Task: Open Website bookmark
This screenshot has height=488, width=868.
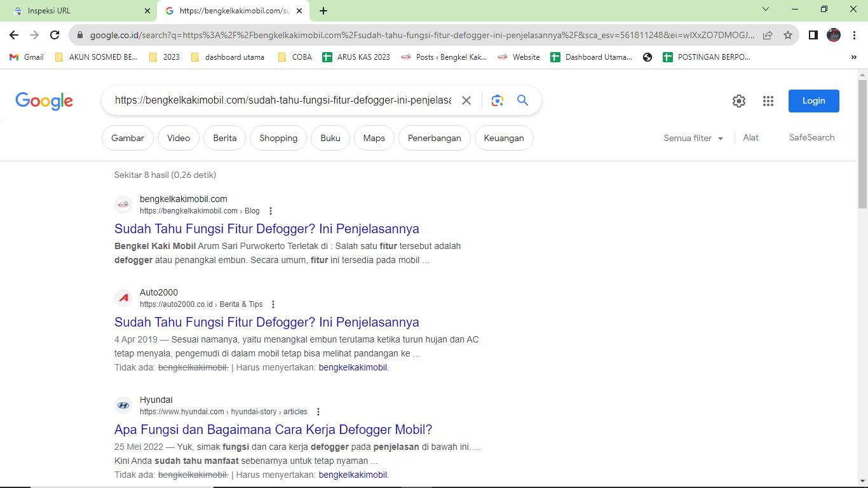Action: [519, 57]
